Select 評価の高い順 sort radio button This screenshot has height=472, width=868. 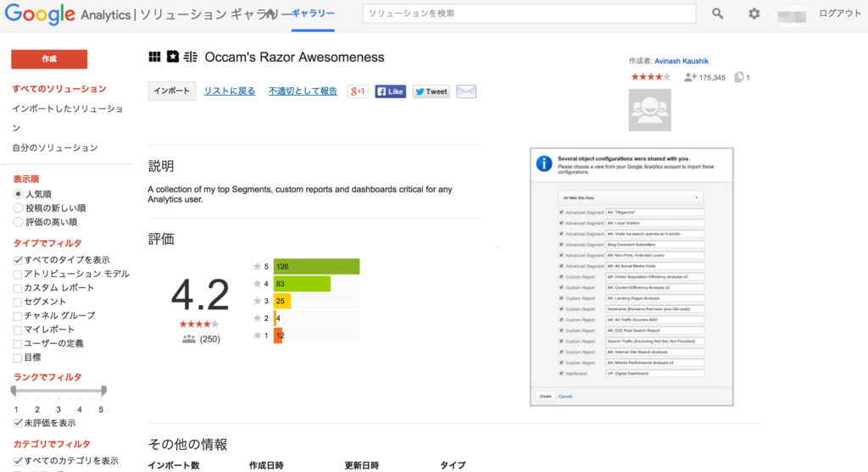pyautogui.click(x=19, y=221)
